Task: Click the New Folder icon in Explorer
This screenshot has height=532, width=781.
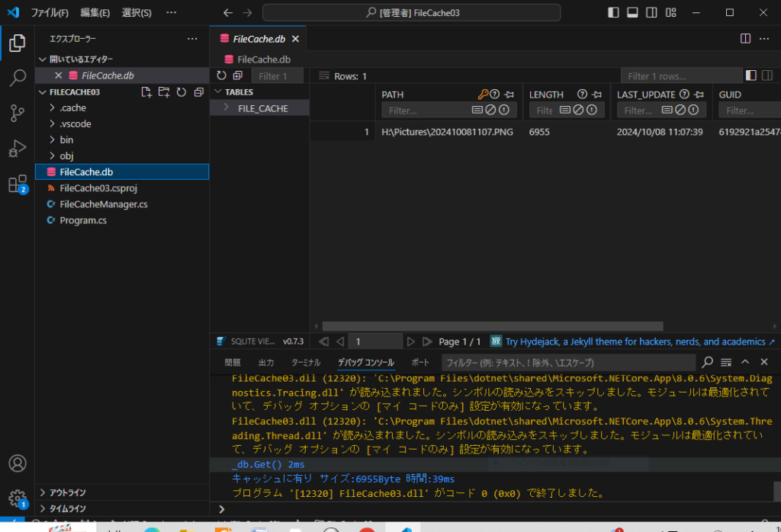Action: 163,91
